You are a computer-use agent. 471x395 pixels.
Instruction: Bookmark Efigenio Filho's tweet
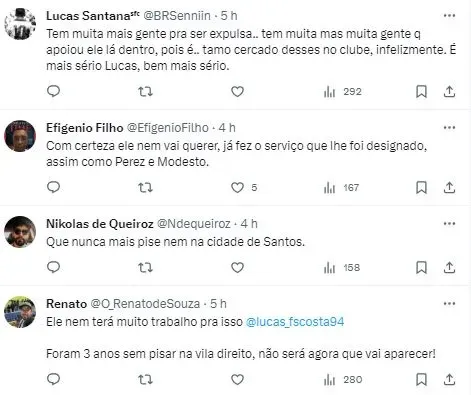click(x=421, y=188)
